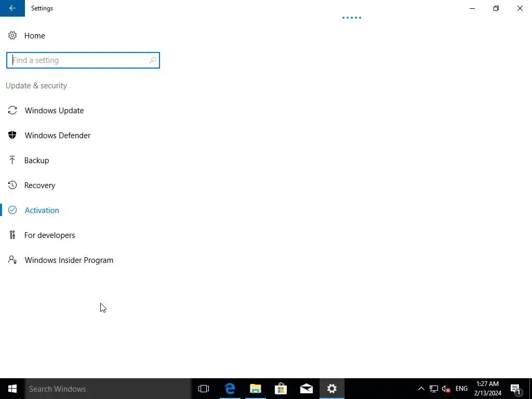This screenshot has width=532, height=399.
Task: Focus the Find a setting search box
Action: (x=83, y=60)
